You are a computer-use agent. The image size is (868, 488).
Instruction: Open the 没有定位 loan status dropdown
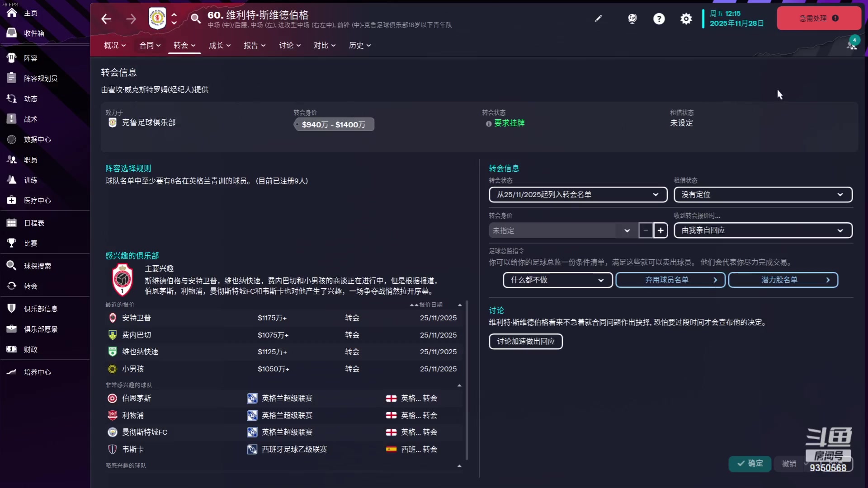tap(763, 194)
